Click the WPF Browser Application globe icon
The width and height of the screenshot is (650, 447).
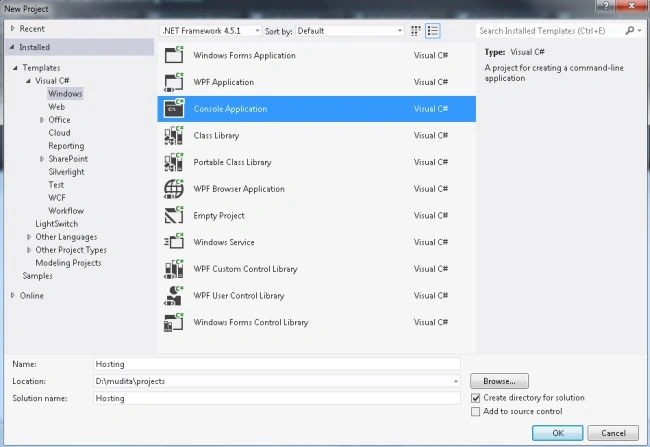[174, 189]
